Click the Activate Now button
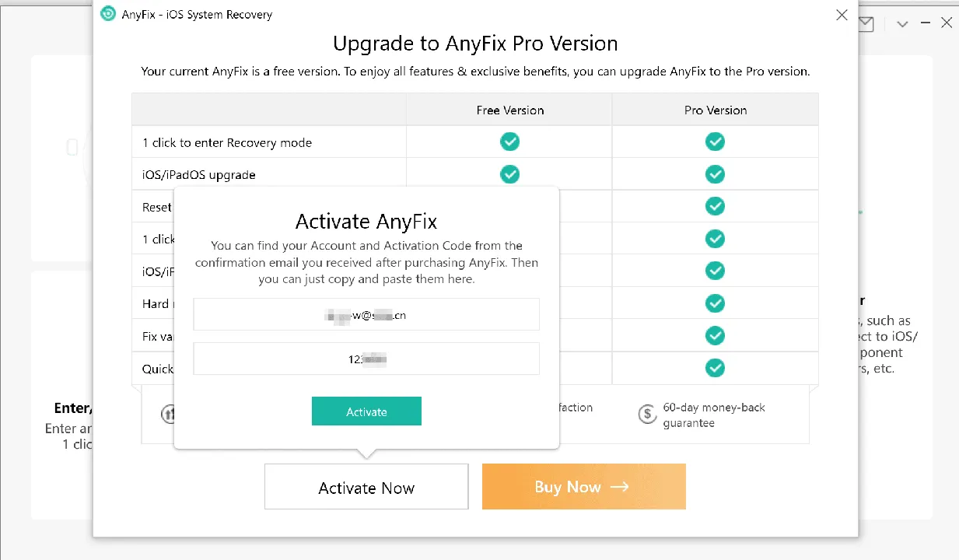Screen dimensions: 959x560 [366, 487]
